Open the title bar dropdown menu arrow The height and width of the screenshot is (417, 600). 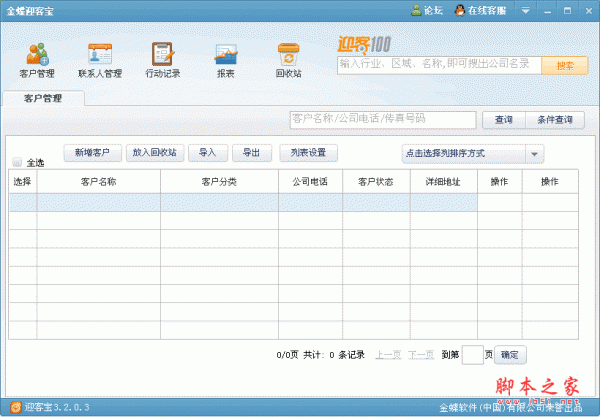pyautogui.click(x=526, y=11)
